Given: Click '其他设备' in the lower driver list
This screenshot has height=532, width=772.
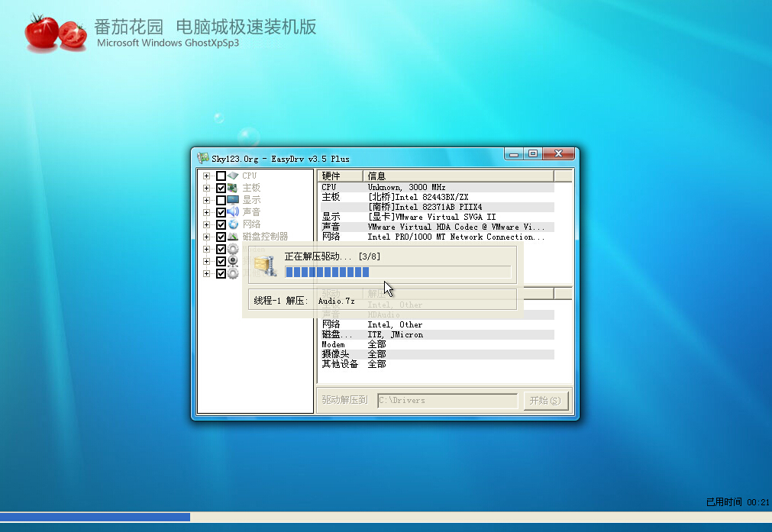Looking at the screenshot, I should 341,364.
